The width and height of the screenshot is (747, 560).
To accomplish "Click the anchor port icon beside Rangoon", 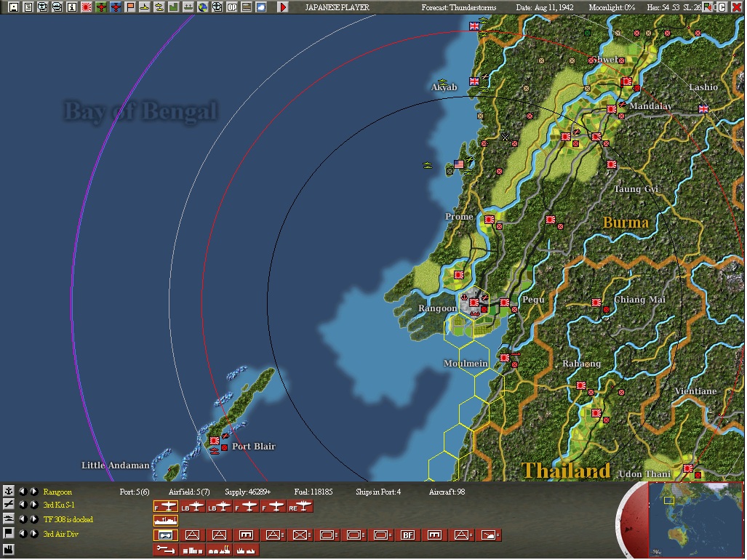I will 8,491.
